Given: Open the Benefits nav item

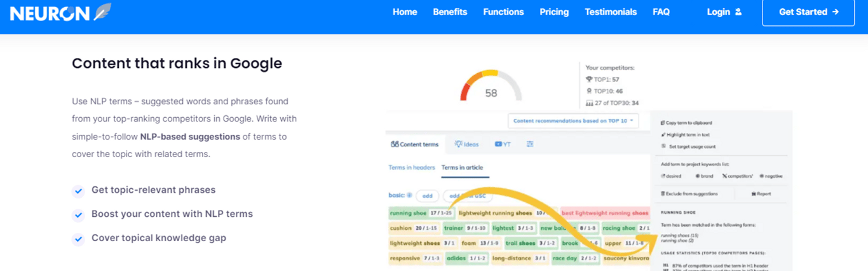Looking at the screenshot, I should (450, 12).
